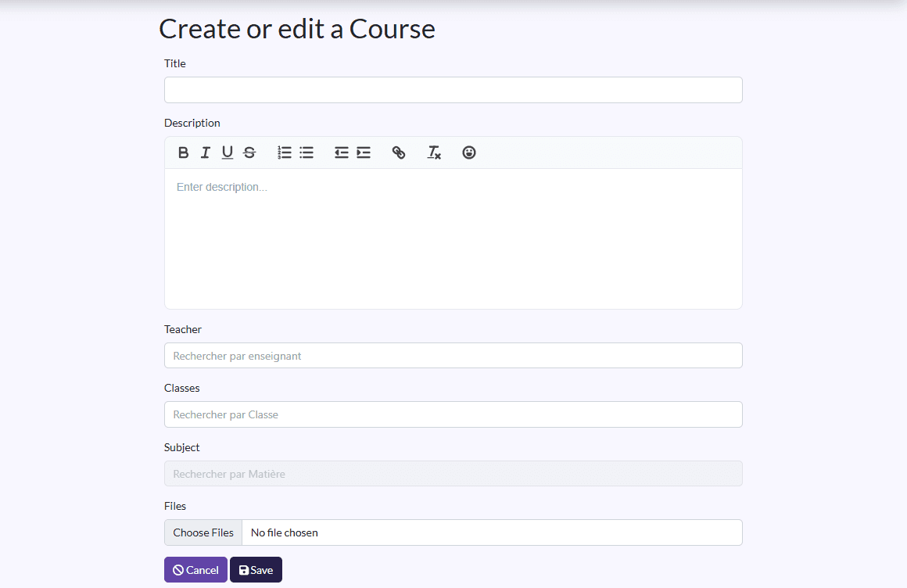
Task: Focus the description text area
Action: point(453,238)
